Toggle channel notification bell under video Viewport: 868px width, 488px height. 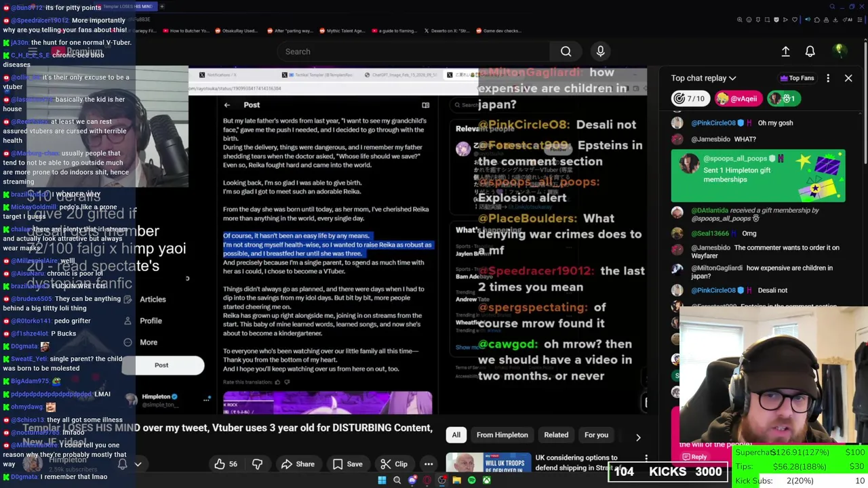[123, 464]
